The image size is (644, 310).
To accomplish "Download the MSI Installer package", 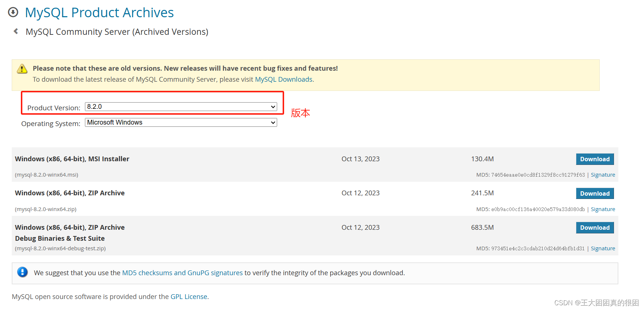I will pos(595,159).
